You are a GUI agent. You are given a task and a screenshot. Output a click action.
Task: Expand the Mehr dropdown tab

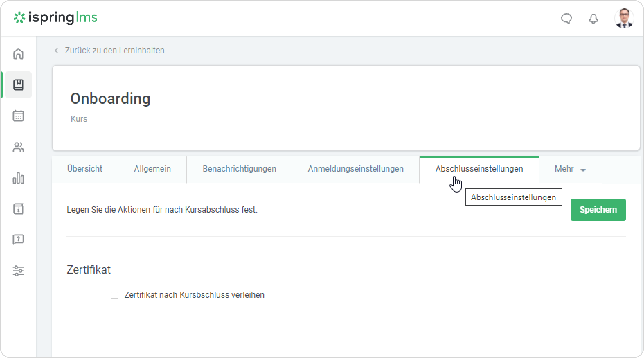click(570, 169)
